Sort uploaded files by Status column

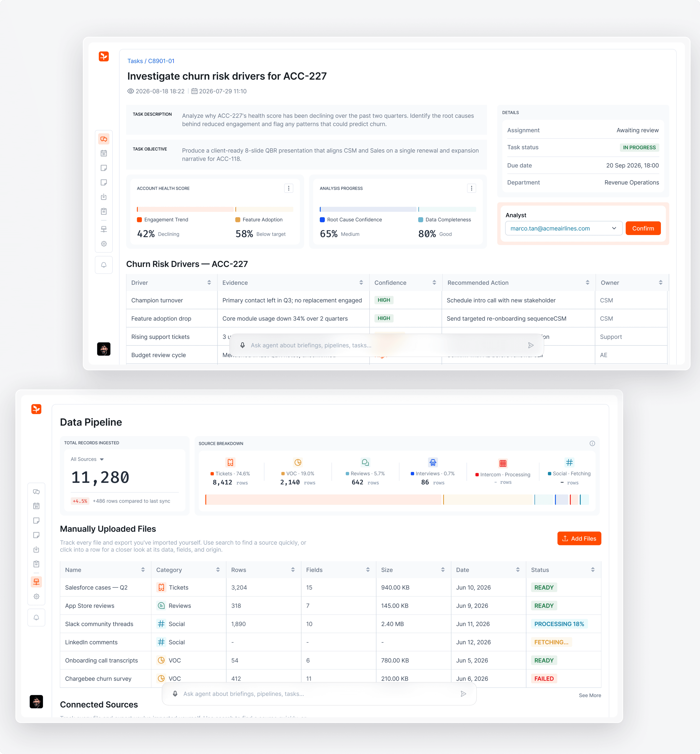coord(593,570)
